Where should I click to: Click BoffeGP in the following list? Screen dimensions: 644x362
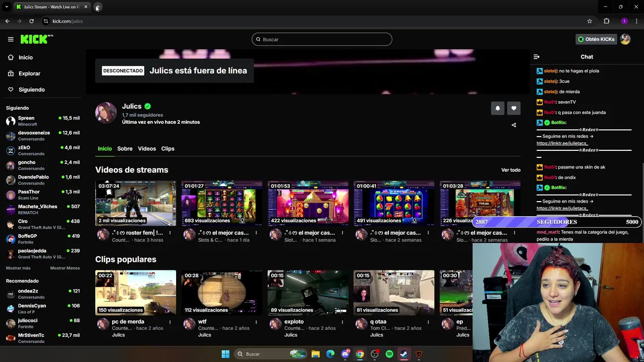43,239
